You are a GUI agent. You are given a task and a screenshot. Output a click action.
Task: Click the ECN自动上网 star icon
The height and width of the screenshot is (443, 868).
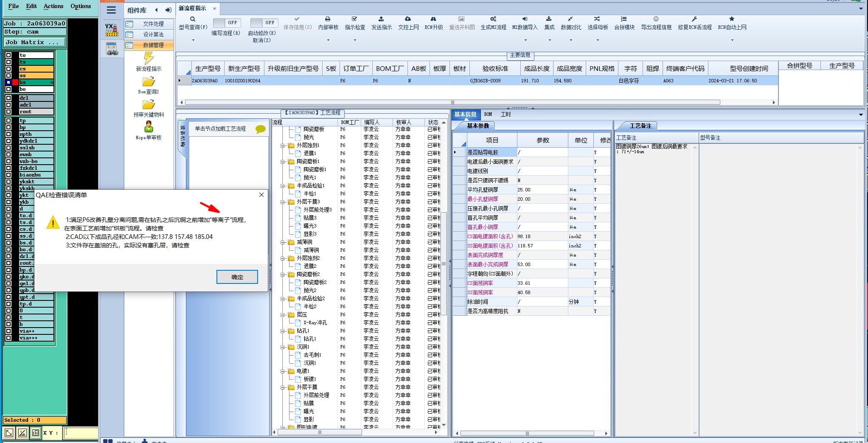point(732,19)
